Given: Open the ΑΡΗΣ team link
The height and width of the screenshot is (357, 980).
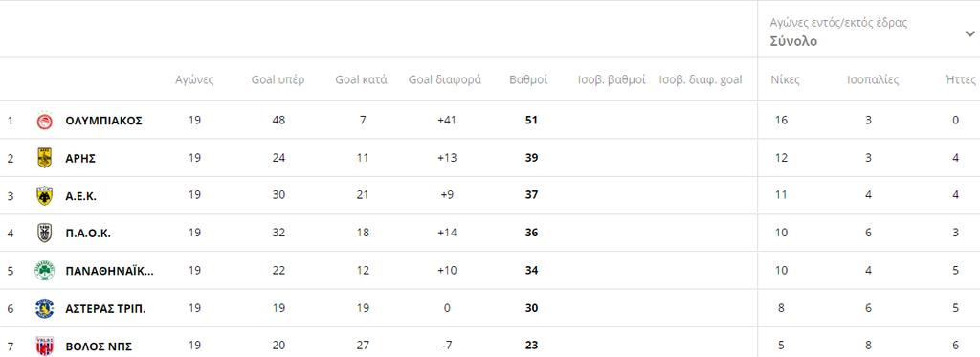Looking at the screenshot, I should coord(80,158).
